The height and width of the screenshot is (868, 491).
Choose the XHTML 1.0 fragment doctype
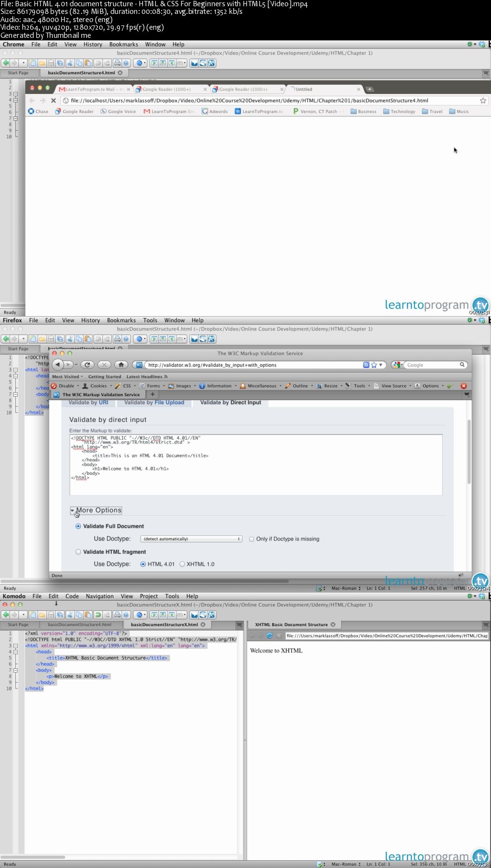tap(182, 564)
